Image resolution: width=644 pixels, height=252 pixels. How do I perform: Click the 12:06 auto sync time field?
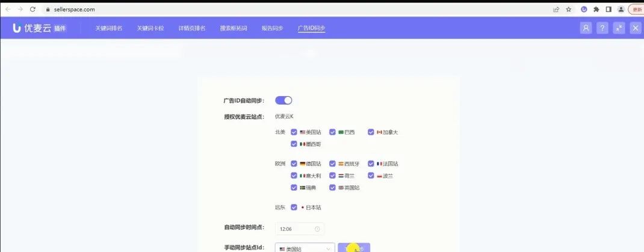pos(295,229)
